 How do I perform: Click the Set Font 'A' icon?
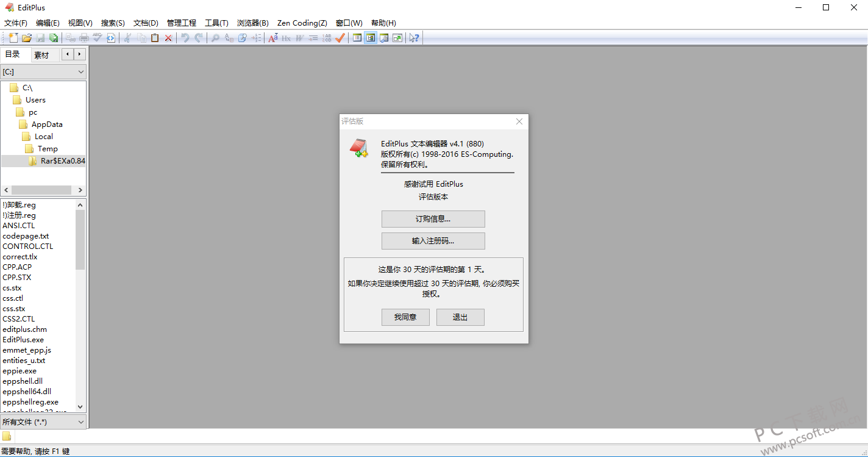272,38
